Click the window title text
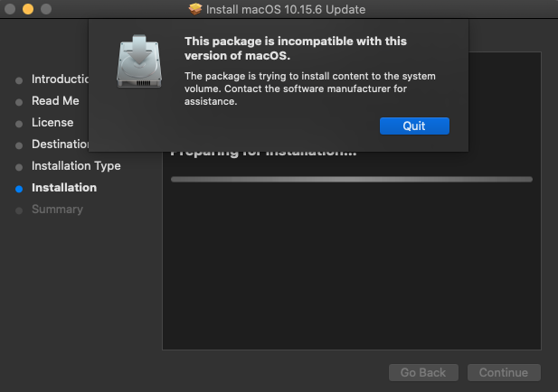The width and height of the screenshot is (558, 392). [286, 9]
